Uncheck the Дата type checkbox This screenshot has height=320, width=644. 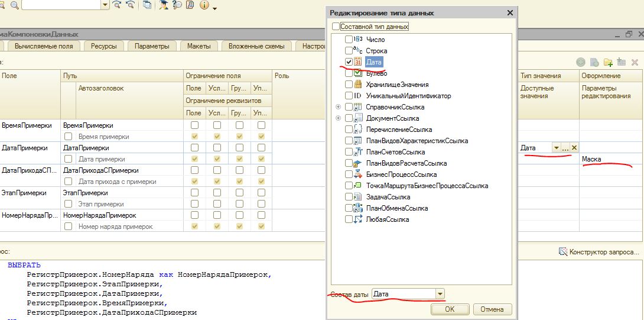349,62
